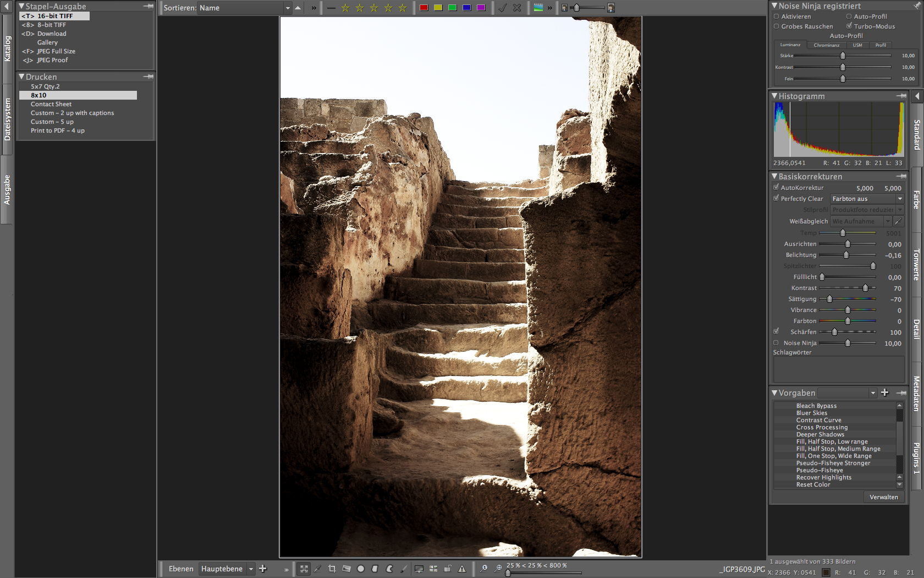Assign the red color label swatch

(423, 8)
